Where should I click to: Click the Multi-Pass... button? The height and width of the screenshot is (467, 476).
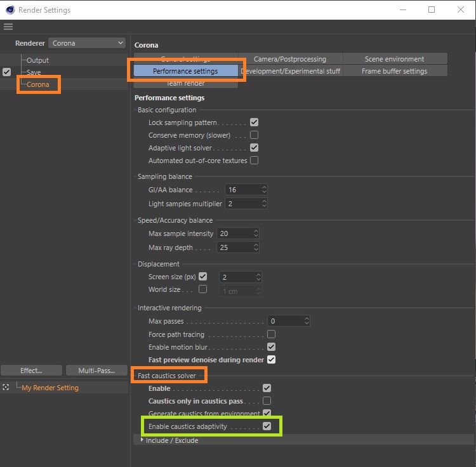tap(96, 371)
